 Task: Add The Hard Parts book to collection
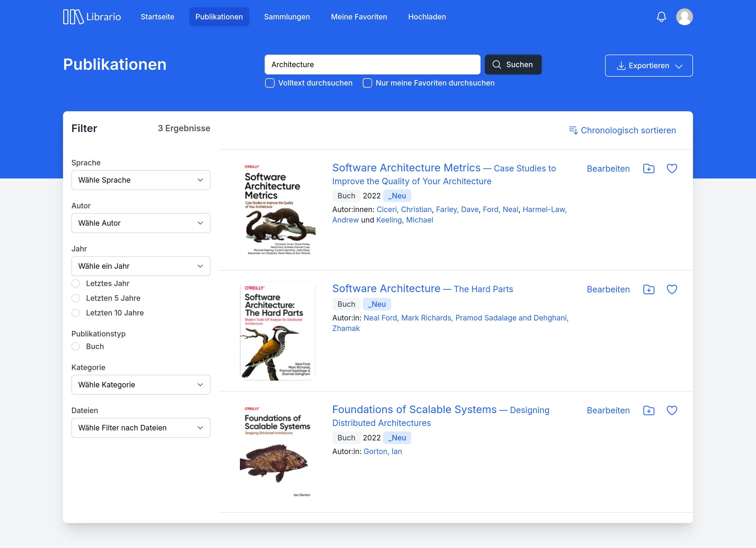(x=649, y=289)
